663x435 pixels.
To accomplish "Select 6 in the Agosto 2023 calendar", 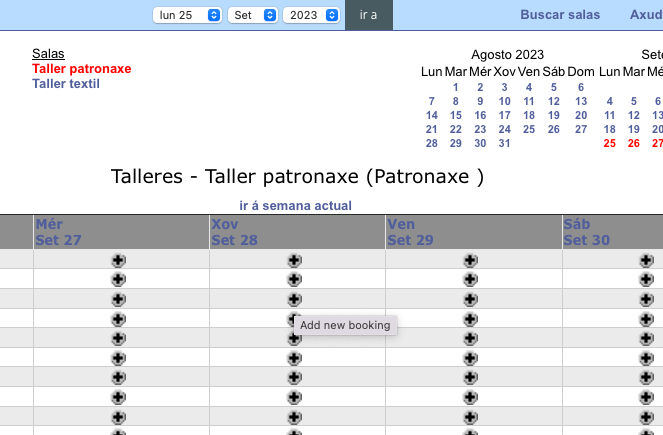I will [x=581, y=87].
